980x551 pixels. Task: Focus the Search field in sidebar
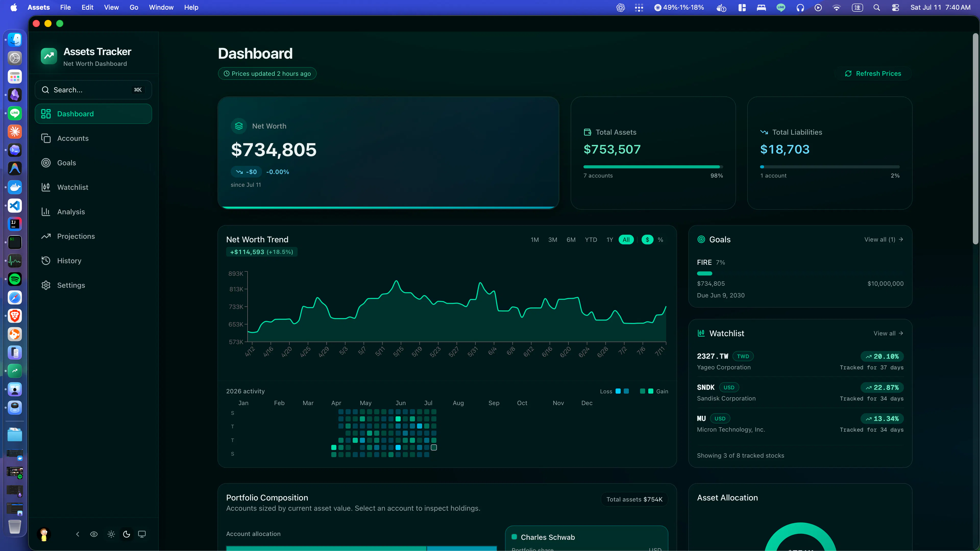tap(93, 90)
